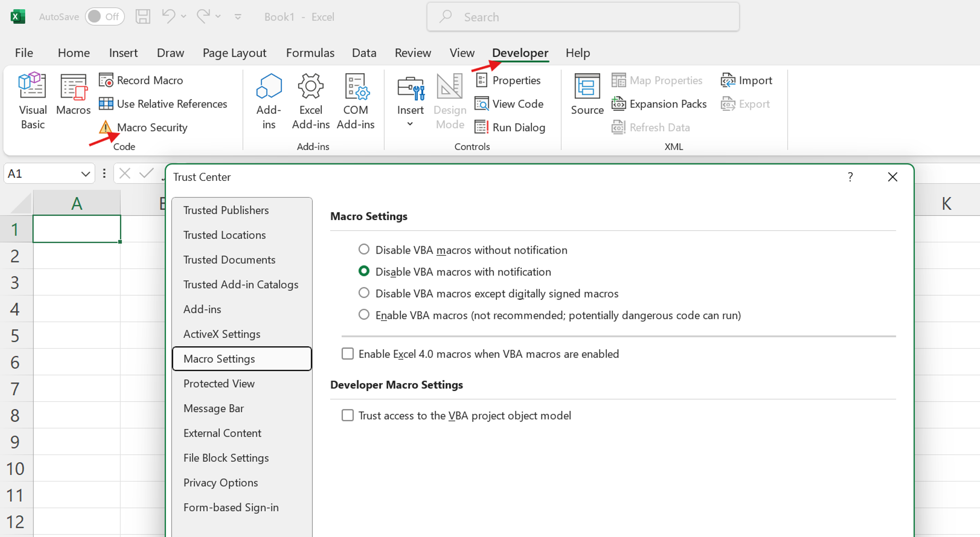Open the Page Layout tab
Image resolution: width=980 pixels, height=537 pixels.
click(x=234, y=53)
